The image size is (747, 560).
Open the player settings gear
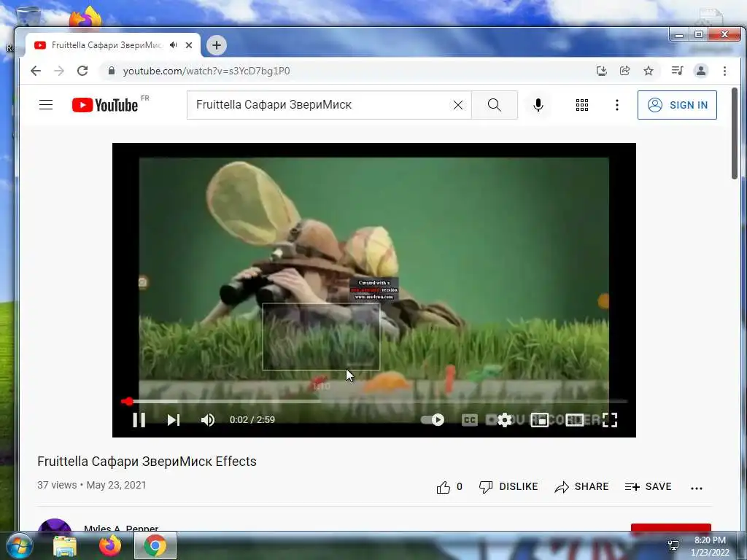[x=505, y=419]
